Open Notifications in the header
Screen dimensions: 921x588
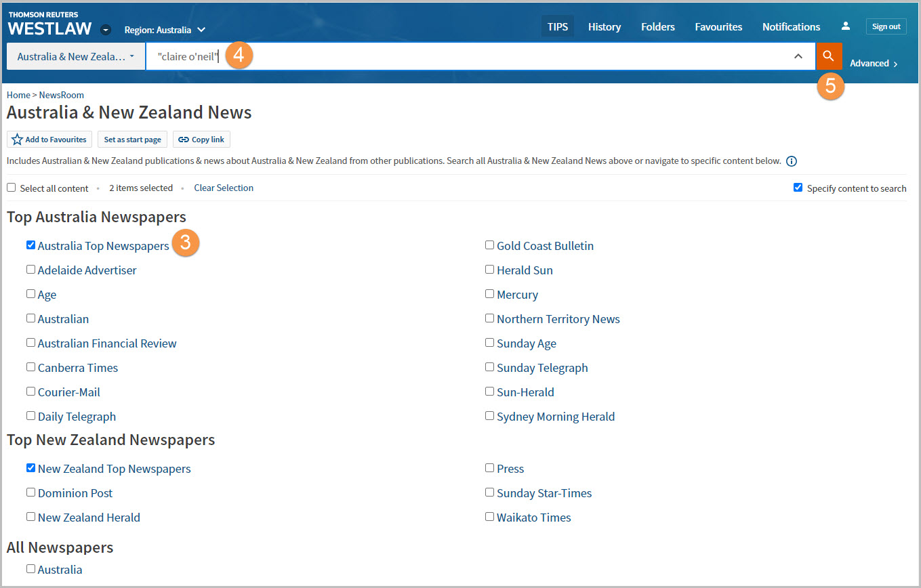791,27
